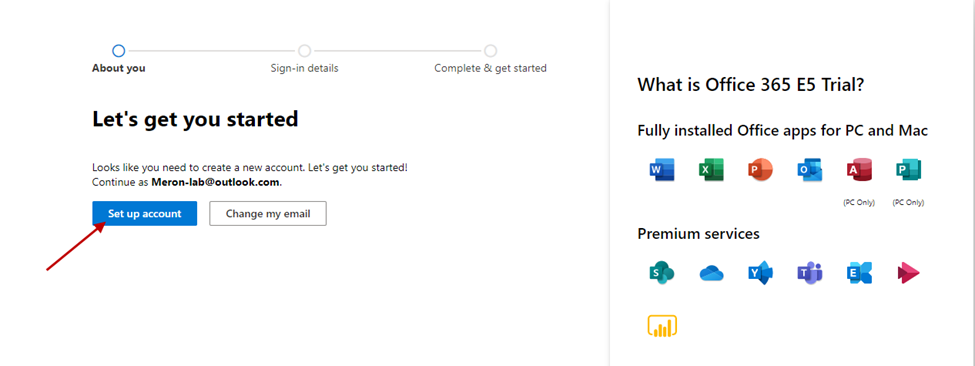The width and height of the screenshot is (975, 366).
Task: Select the Access app icon
Action: 859,170
